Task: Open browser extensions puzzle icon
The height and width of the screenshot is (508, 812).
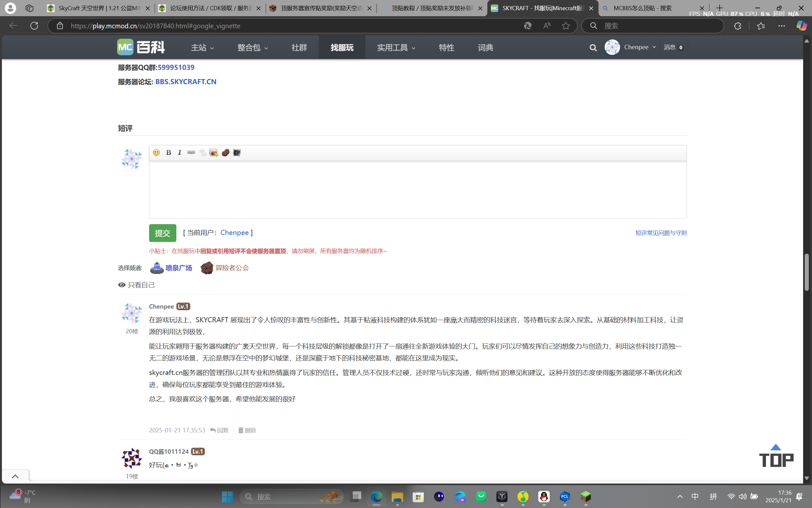Action: pyautogui.click(x=737, y=25)
